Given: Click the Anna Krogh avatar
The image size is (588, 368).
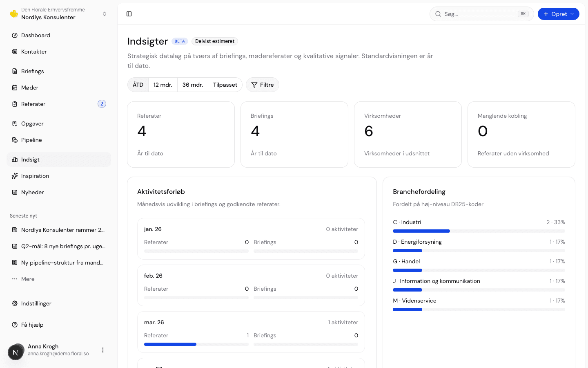Looking at the screenshot, I should tap(16, 352).
